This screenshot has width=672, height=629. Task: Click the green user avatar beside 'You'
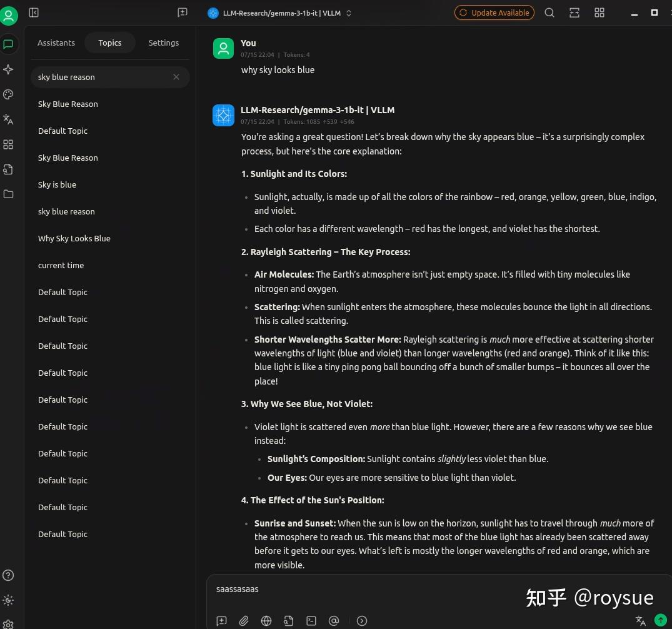coord(223,48)
